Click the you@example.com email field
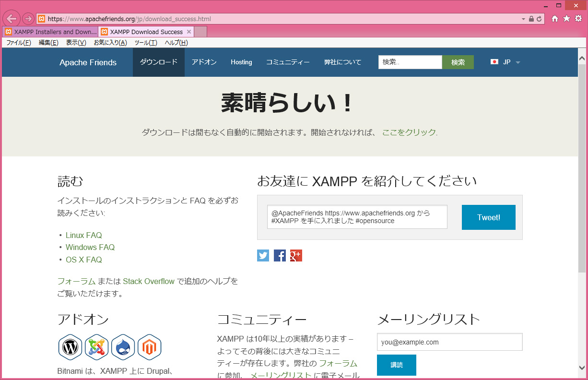 point(449,342)
